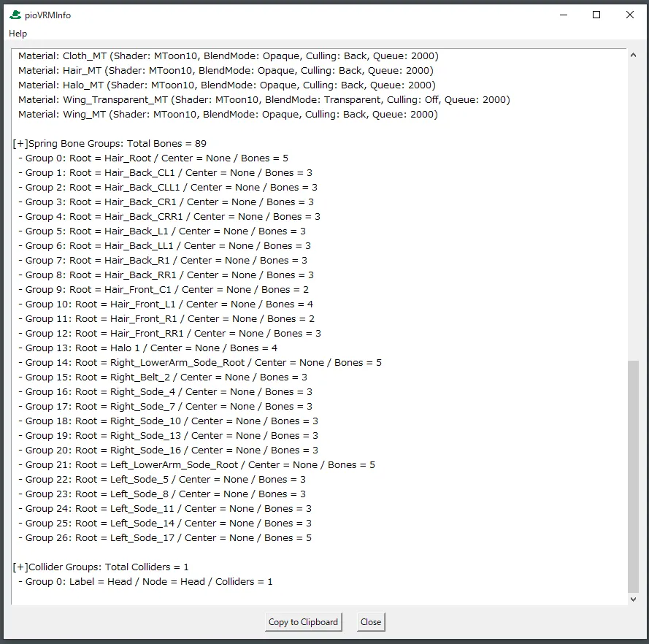Click the Group 21 Left_LowerArm_Sode_Root line
Viewport: 649px width, 644px height.
click(x=196, y=465)
